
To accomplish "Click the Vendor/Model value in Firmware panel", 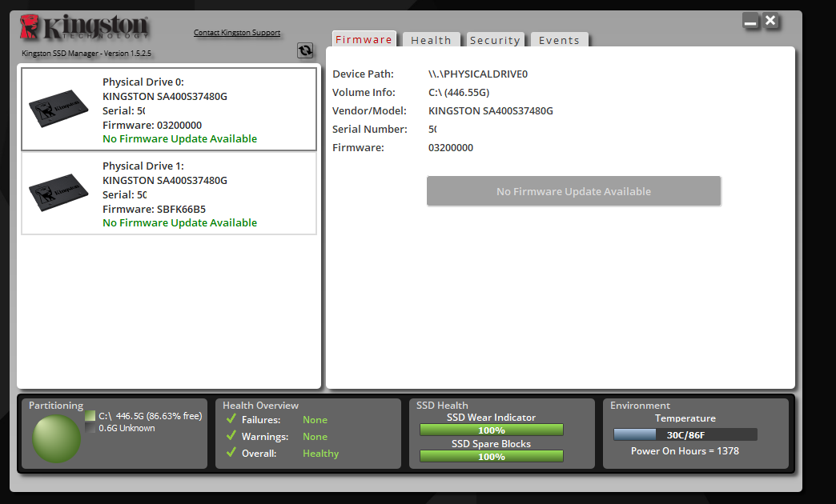I will click(x=491, y=111).
